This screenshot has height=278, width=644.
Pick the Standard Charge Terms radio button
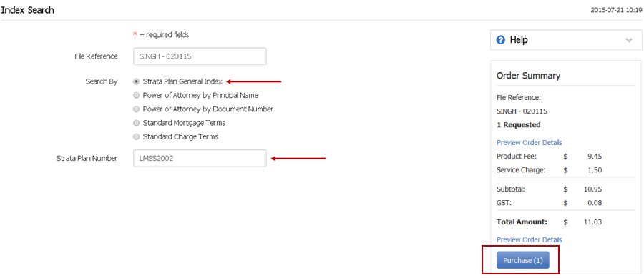click(x=137, y=137)
